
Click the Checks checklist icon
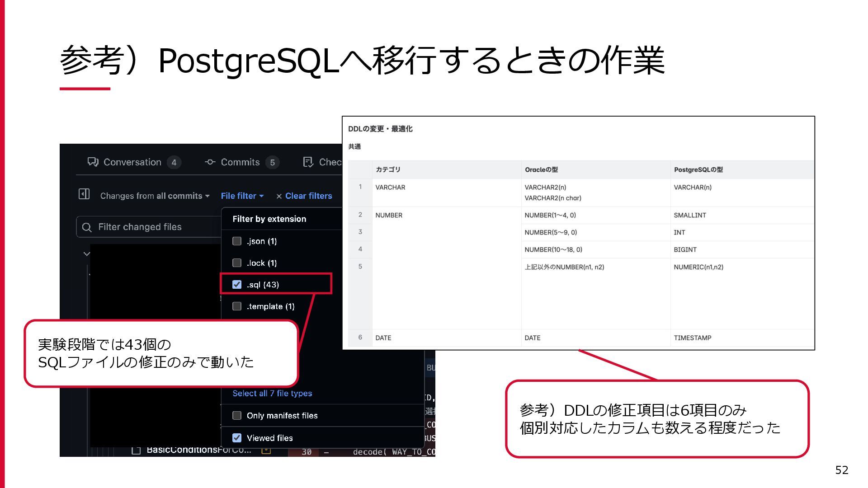coord(308,162)
